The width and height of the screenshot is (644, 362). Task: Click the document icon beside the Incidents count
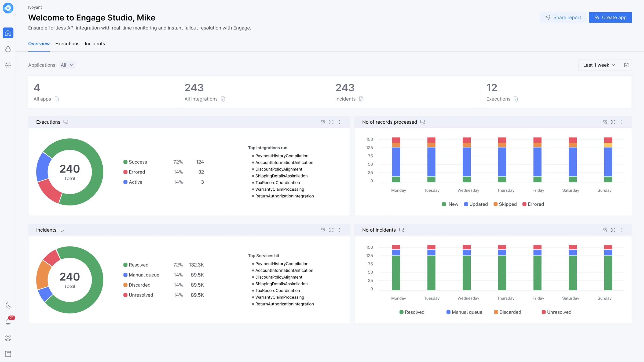click(x=361, y=99)
